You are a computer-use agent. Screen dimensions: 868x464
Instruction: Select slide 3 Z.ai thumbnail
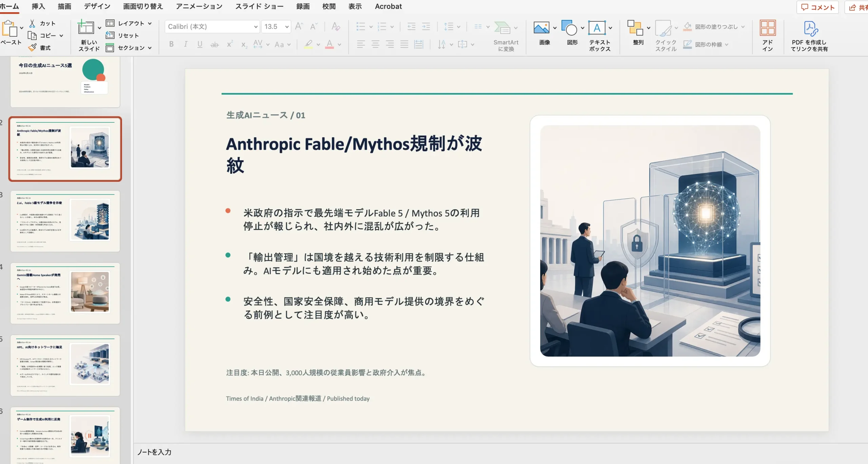[x=65, y=221]
